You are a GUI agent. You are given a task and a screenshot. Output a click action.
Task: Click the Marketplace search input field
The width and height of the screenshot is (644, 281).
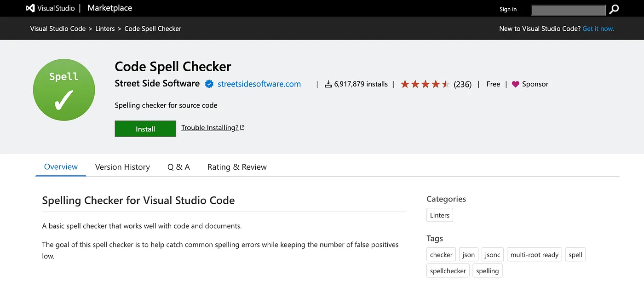tap(568, 10)
